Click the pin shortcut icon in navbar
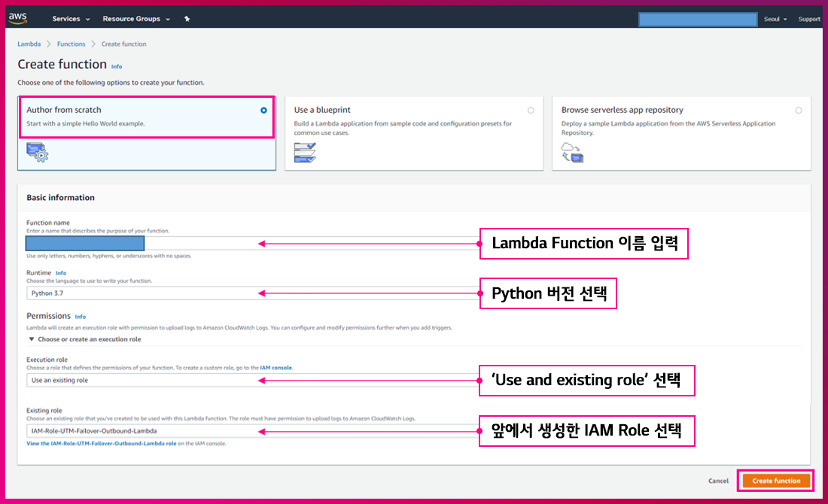This screenshot has height=504, width=828. [x=187, y=19]
